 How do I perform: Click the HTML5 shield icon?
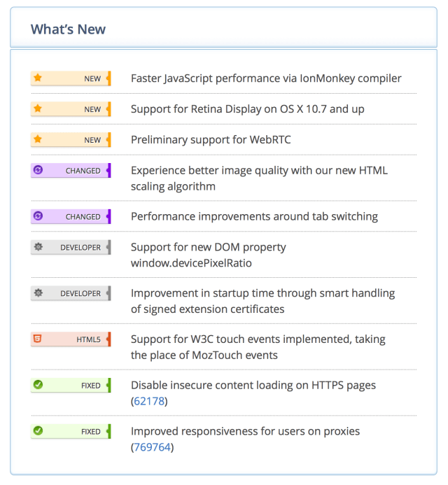click(x=38, y=339)
